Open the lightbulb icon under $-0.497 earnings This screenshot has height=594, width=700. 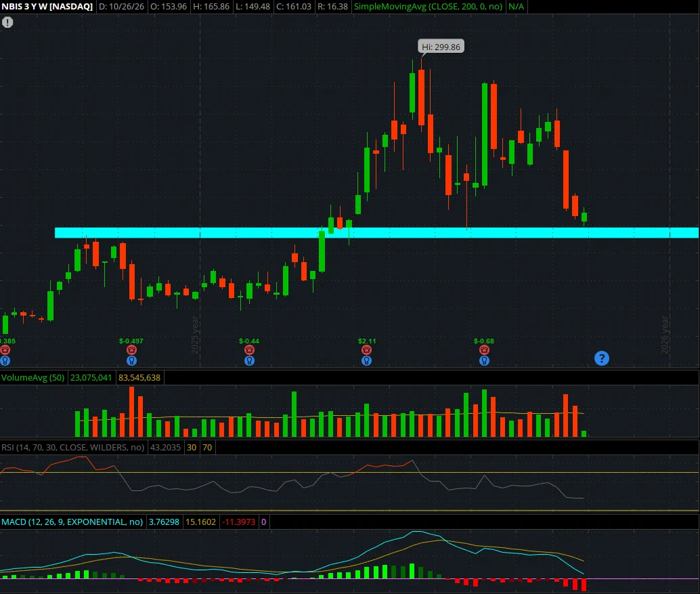click(x=131, y=360)
